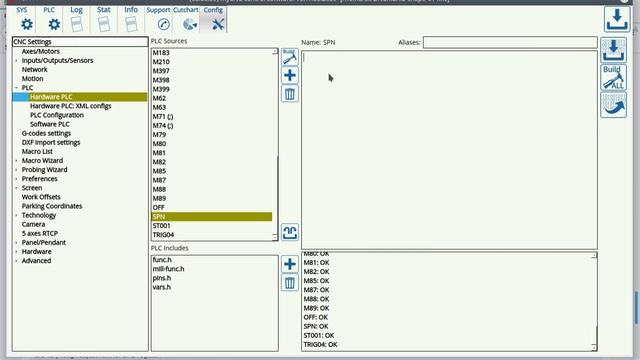This screenshot has height=360, width=640.
Task: Expand the Macro Wizard node
Action: pyautogui.click(x=16, y=161)
